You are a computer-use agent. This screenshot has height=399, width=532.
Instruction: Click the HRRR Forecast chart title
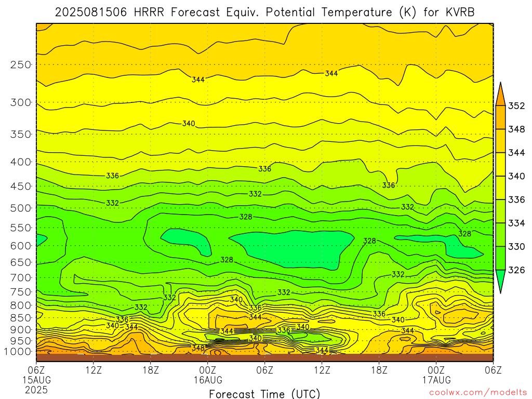click(264, 12)
